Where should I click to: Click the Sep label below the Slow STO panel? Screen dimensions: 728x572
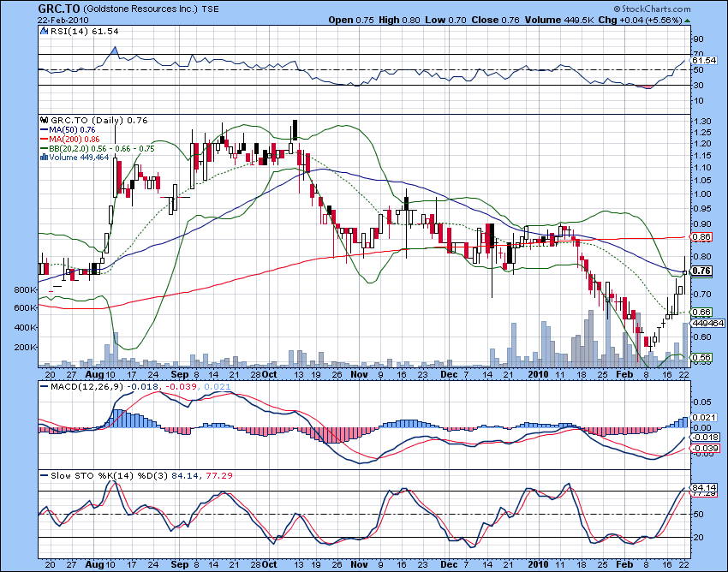click(x=180, y=564)
